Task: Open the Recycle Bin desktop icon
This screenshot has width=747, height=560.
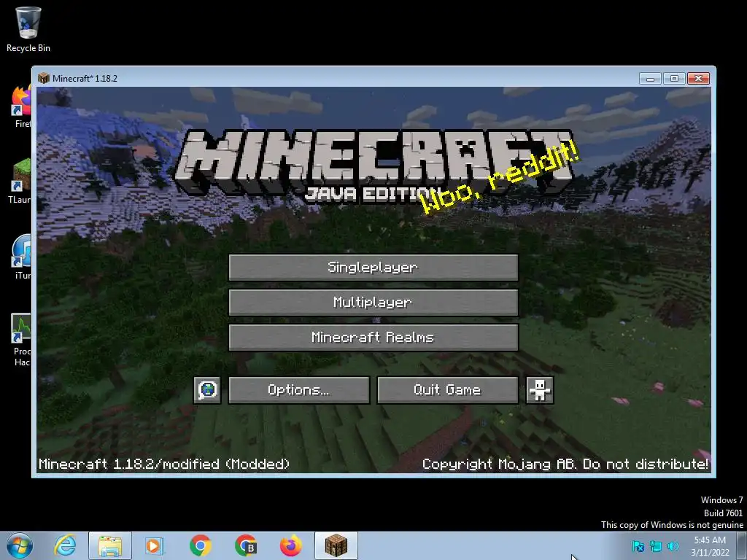Action: tap(28, 29)
